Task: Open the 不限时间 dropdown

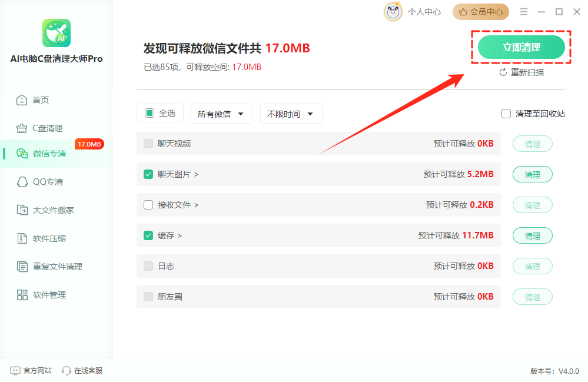Action: point(291,114)
